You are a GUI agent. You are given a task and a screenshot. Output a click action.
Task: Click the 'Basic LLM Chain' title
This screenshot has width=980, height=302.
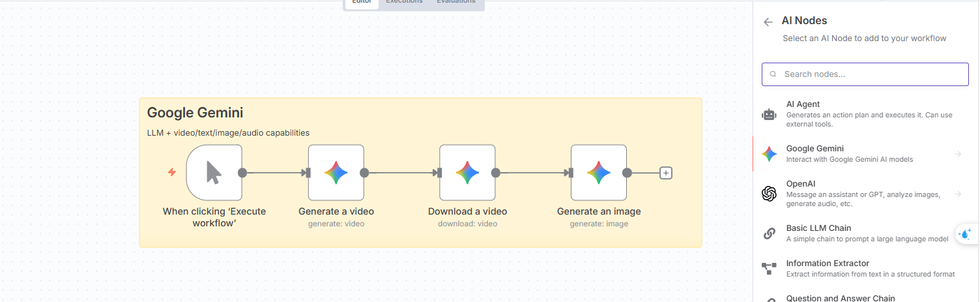(x=819, y=228)
